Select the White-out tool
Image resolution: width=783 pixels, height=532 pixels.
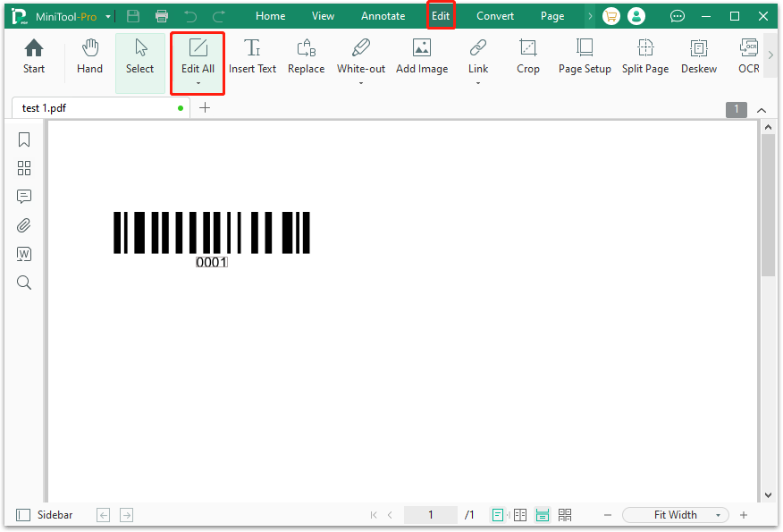[361, 57]
